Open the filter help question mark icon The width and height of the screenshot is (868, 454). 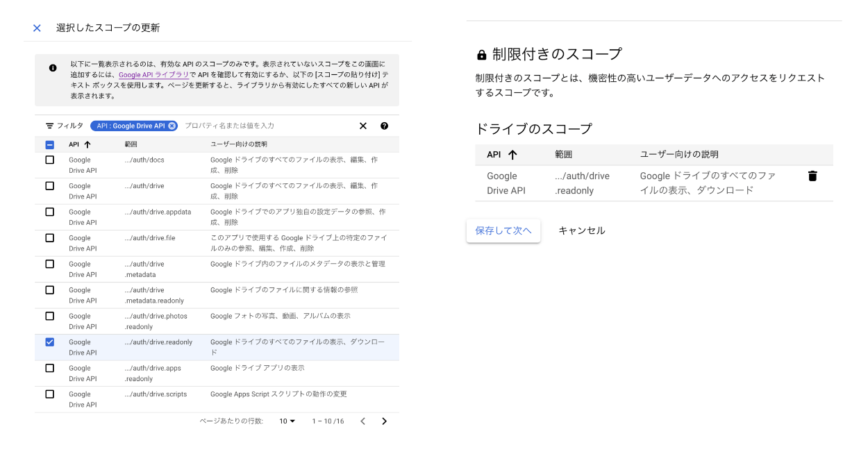pos(384,126)
